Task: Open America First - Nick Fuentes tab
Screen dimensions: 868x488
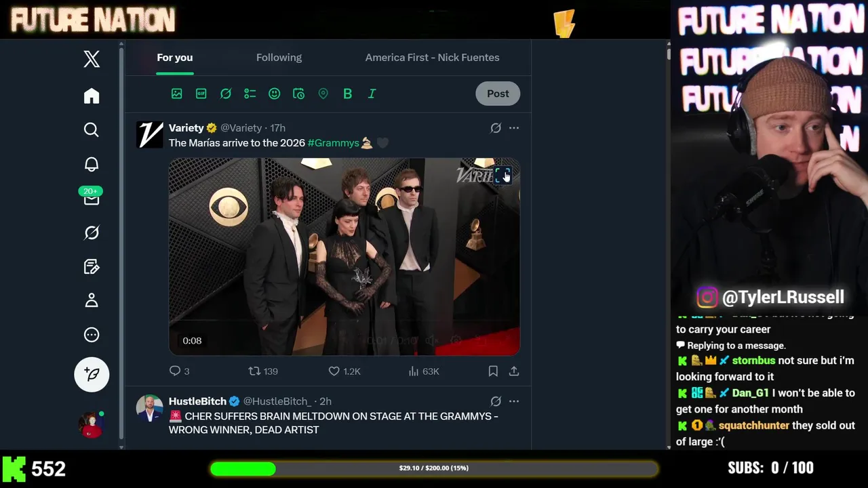Action: [432, 58]
